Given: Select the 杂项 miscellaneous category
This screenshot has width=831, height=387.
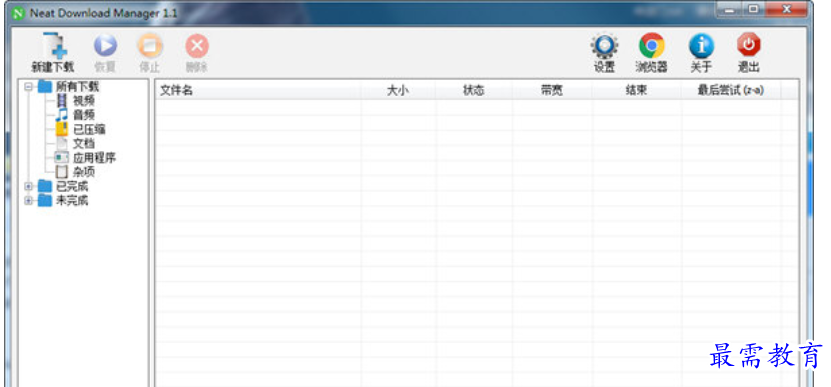Looking at the screenshot, I should [x=75, y=172].
